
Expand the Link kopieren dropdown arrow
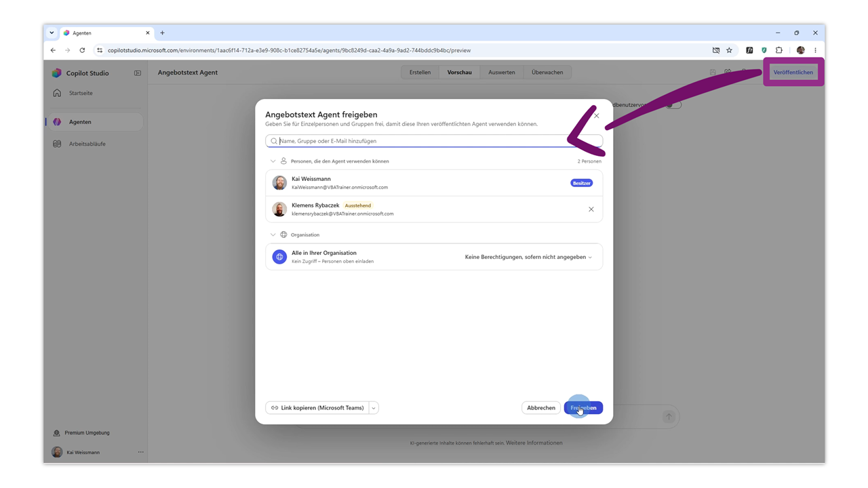click(374, 408)
